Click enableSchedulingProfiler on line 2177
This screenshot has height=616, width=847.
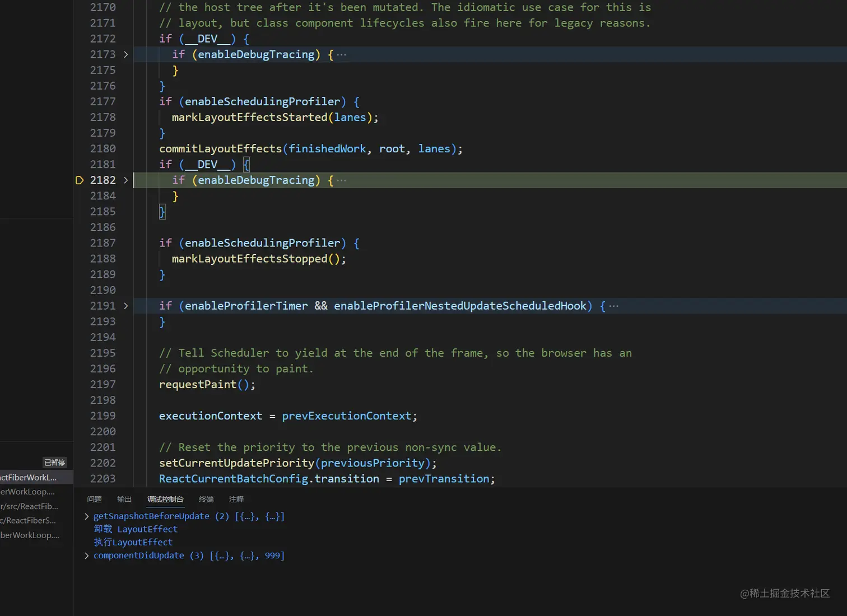[x=262, y=102]
